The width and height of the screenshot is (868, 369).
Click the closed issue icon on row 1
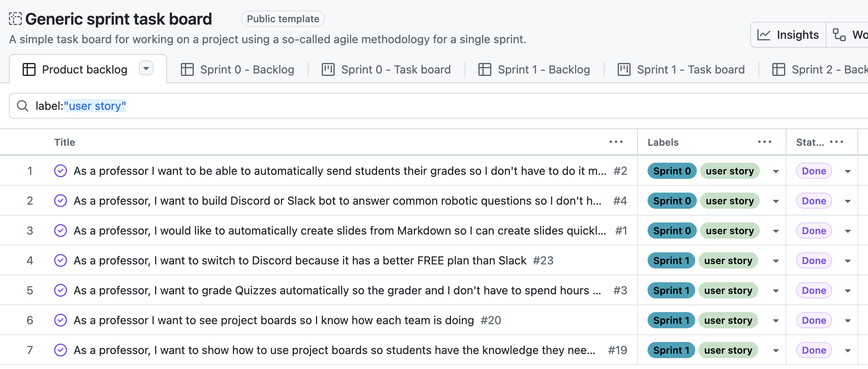(60, 170)
